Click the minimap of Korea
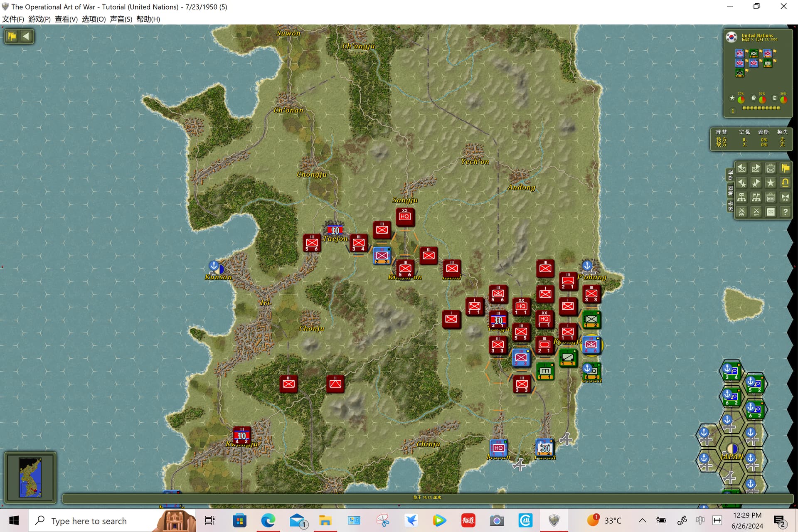 tap(30, 478)
